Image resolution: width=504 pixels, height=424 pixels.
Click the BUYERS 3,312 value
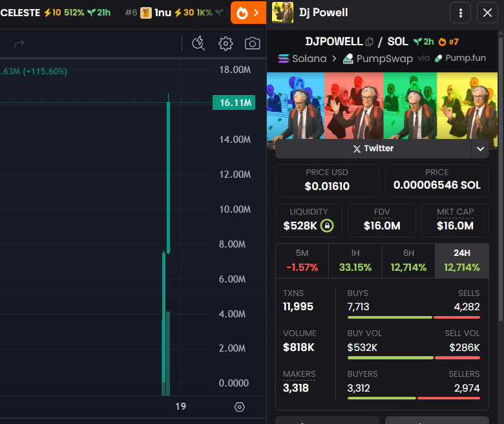(x=359, y=388)
